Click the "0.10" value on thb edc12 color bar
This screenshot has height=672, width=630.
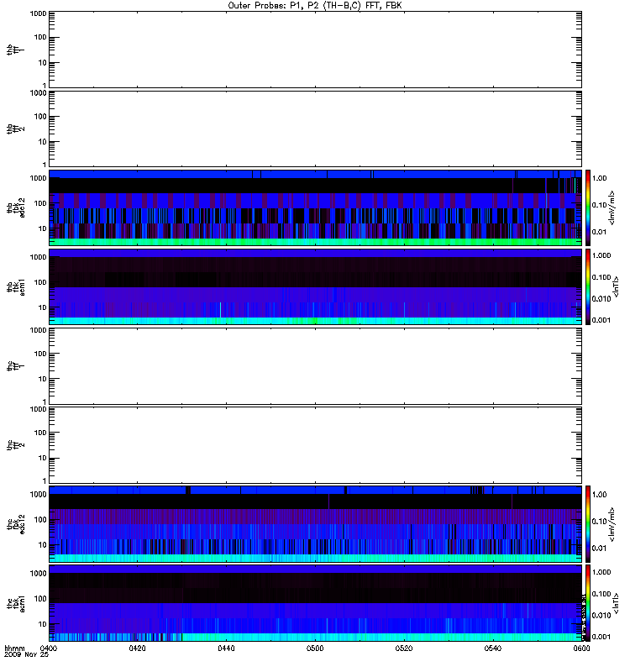point(599,205)
